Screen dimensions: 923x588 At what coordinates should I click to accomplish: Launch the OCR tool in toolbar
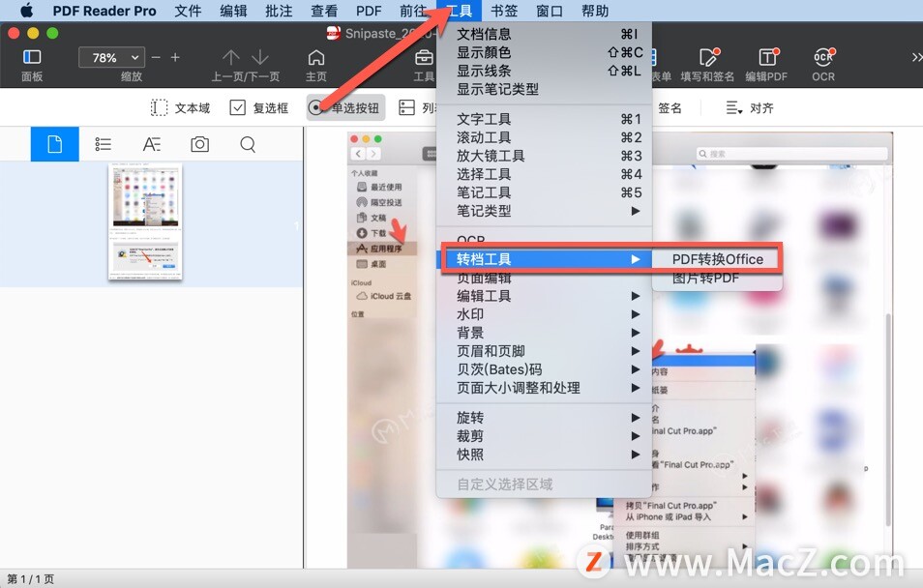(x=823, y=57)
